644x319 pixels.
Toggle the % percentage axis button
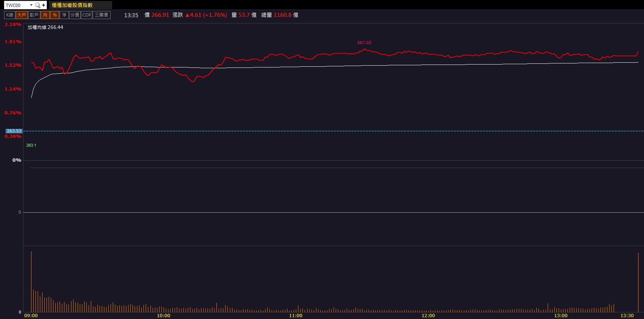point(55,15)
